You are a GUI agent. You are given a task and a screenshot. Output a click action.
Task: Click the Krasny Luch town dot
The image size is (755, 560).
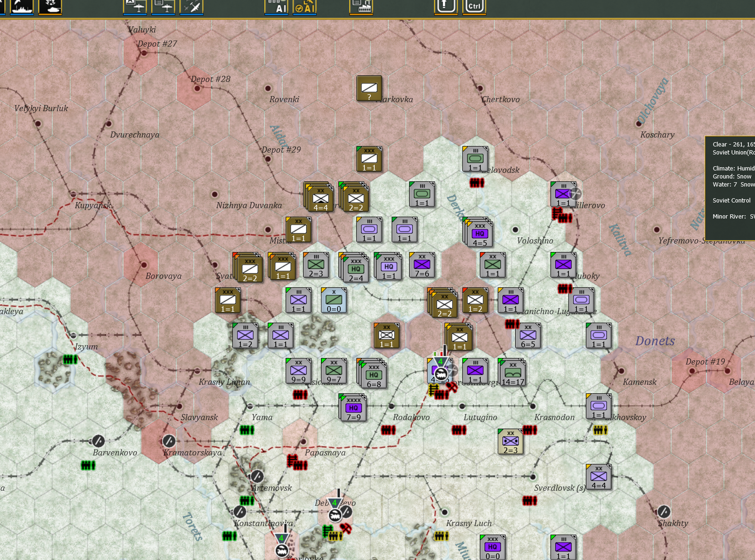point(444,512)
